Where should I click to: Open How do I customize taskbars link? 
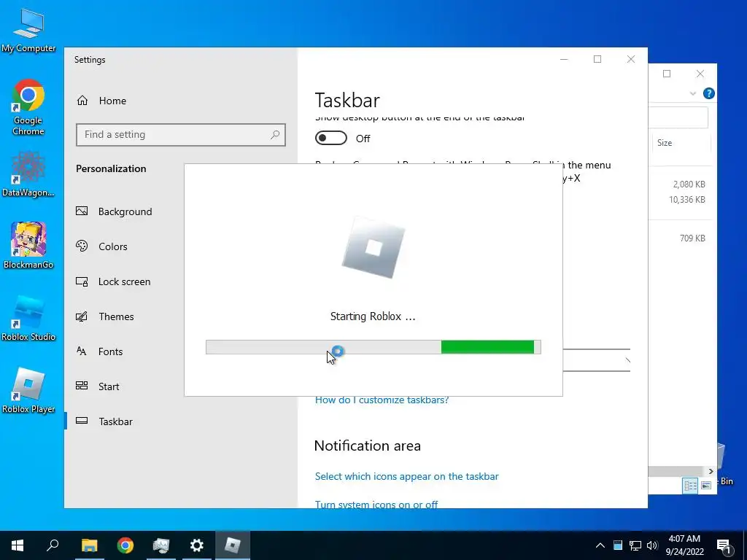382,400
